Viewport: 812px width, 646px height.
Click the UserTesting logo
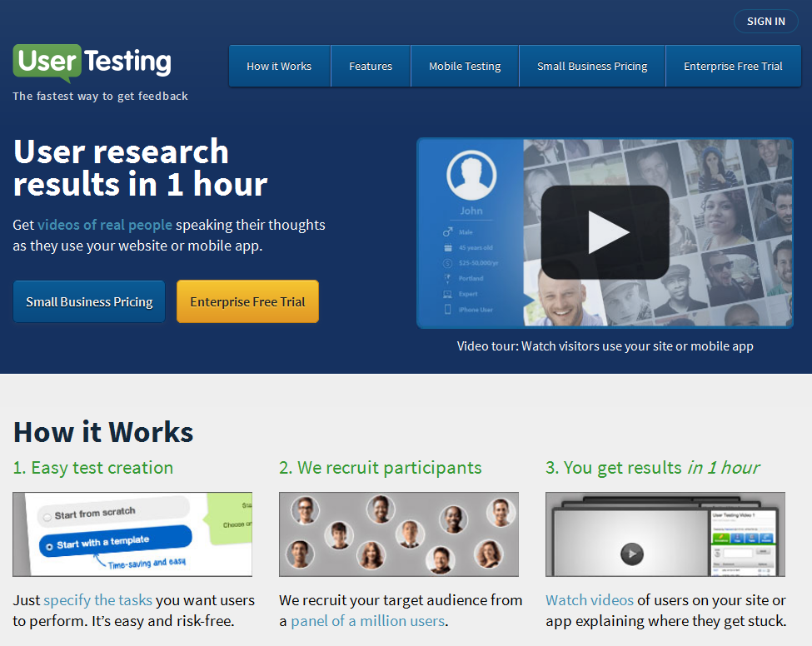pos(92,62)
